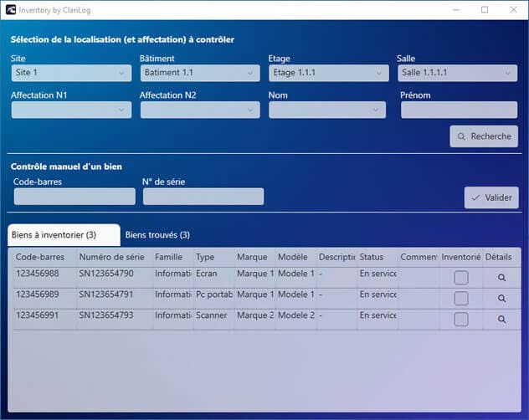Expand the Affectation N1 dropdown

pos(70,110)
